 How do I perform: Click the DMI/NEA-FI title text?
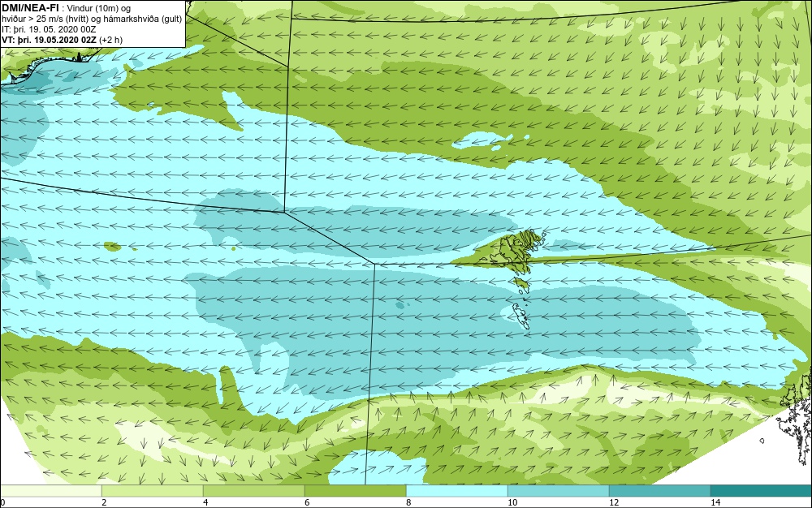pyautogui.click(x=30, y=8)
